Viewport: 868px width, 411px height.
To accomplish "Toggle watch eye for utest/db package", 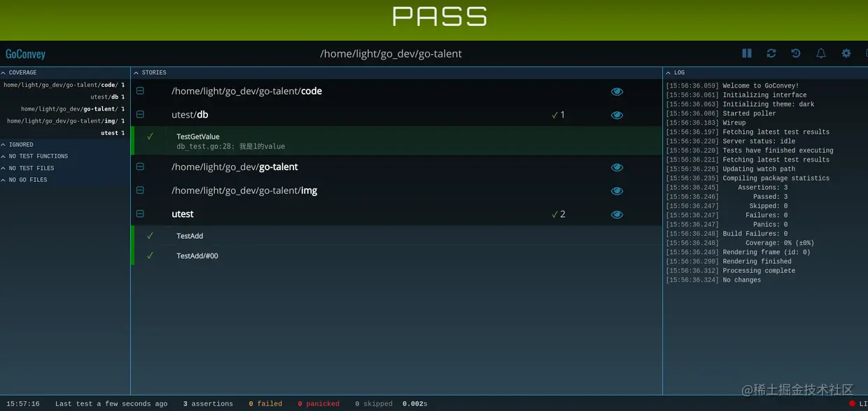I will pyautogui.click(x=617, y=116).
